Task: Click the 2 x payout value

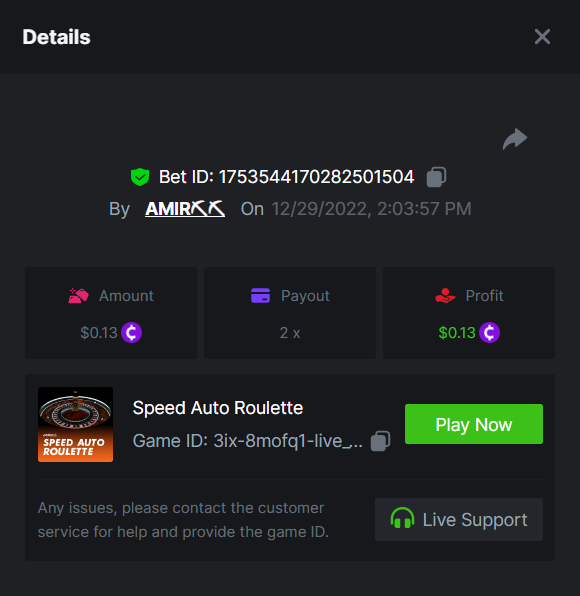Action: click(290, 333)
